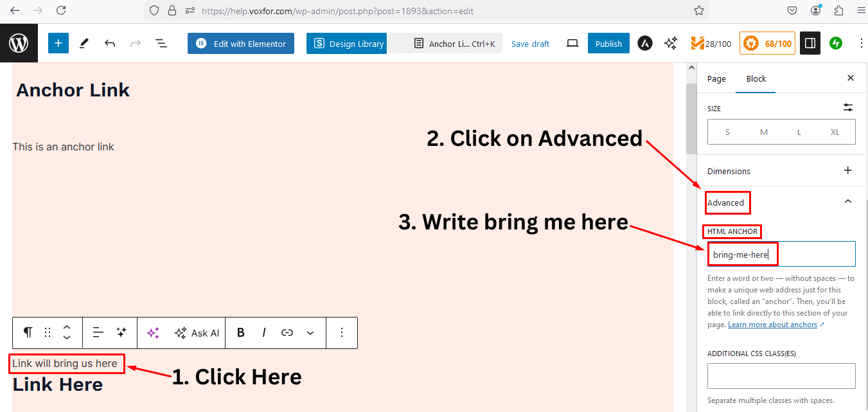Insert a link using the chain icon
The width and height of the screenshot is (868, 412).
pos(287,332)
